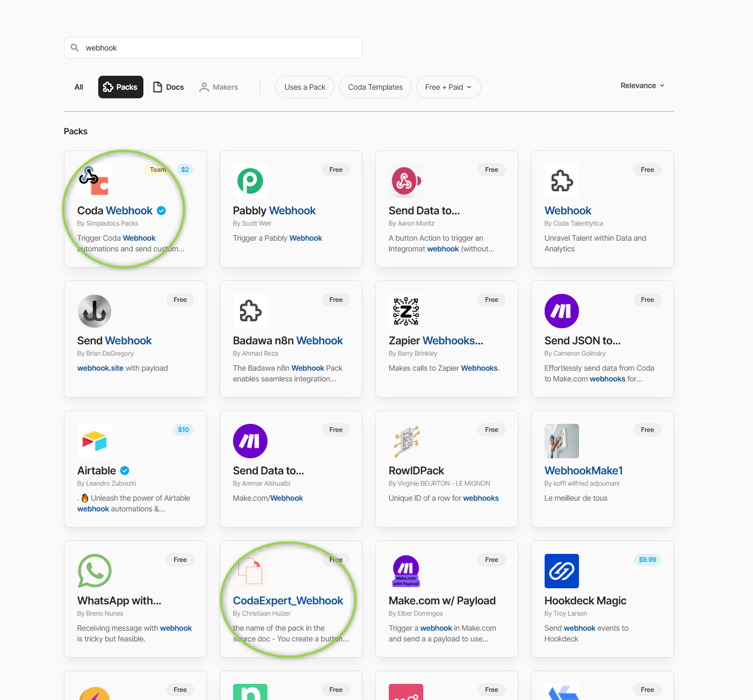Open the WebhookMake1 title link
Screen dimensions: 753x700
[x=584, y=471]
